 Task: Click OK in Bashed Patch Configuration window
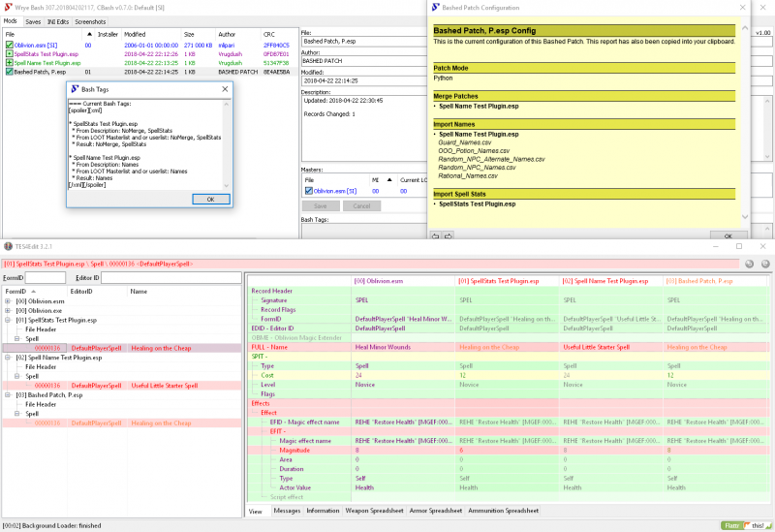(728, 235)
